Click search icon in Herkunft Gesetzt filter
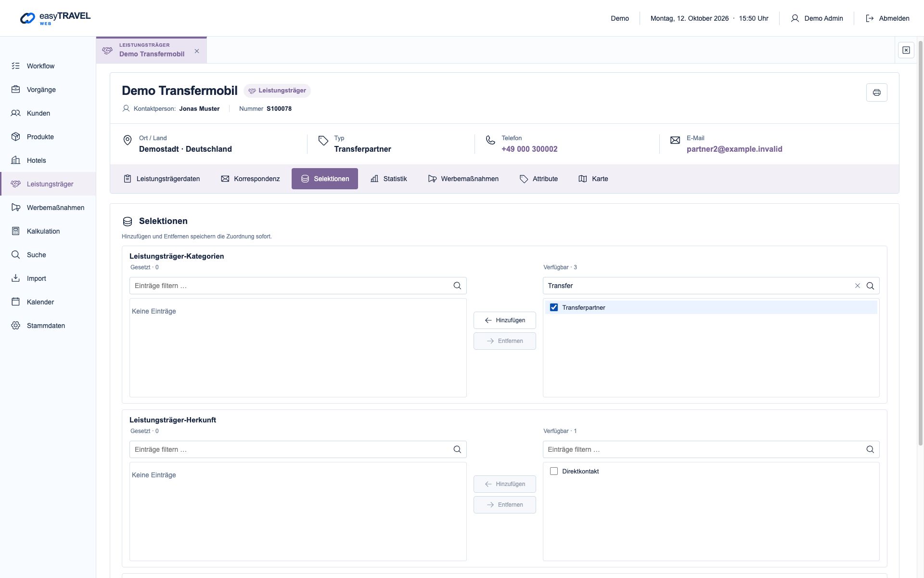This screenshot has width=924, height=578. [x=457, y=449]
